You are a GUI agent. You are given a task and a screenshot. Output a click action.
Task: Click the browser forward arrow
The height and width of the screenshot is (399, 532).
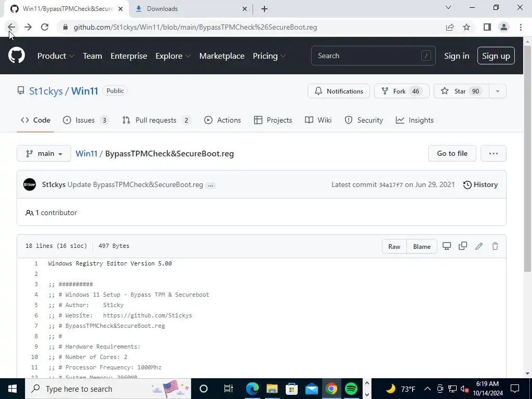(x=28, y=27)
